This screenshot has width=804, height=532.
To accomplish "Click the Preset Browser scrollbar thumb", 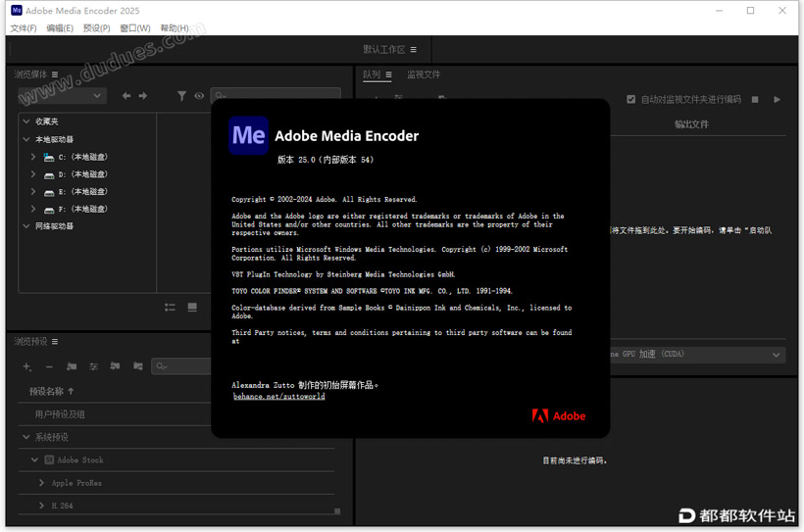I will [x=337, y=511].
